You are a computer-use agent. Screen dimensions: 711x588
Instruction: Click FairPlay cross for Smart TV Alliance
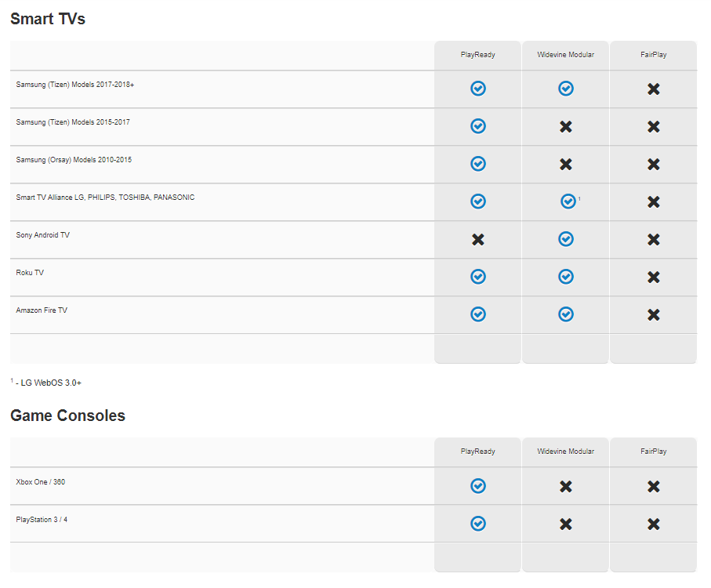point(654,201)
